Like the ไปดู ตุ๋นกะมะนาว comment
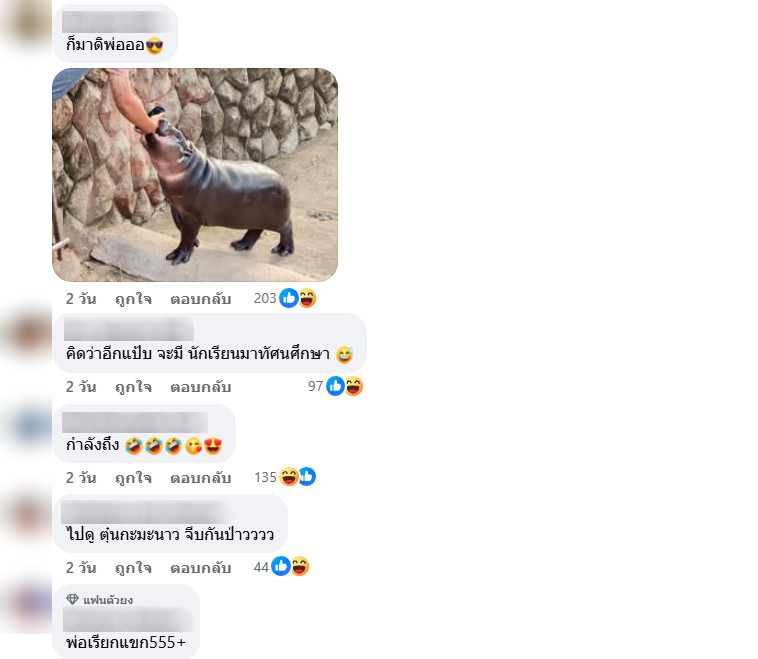The height and width of the screenshot is (659, 758). point(133,568)
